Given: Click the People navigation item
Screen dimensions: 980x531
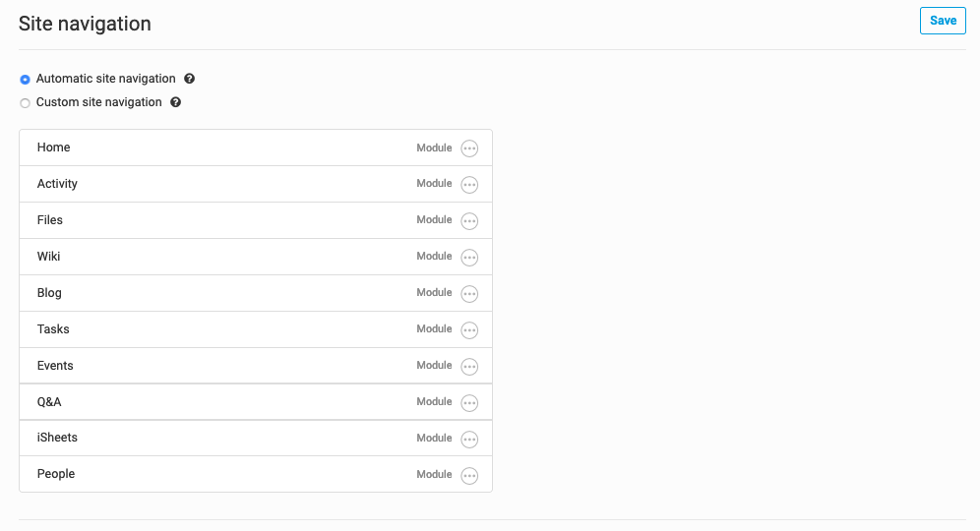Looking at the screenshot, I should [56, 474].
